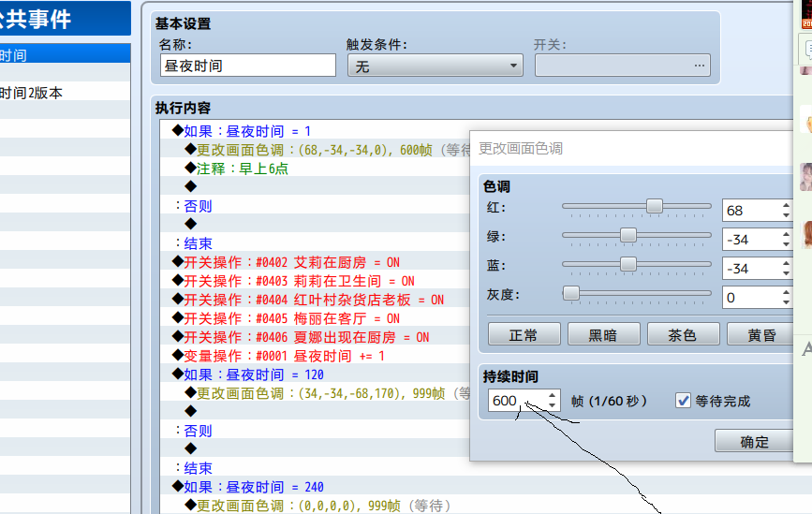
Task: Apply the 茶色 tone preset
Action: [x=683, y=335]
